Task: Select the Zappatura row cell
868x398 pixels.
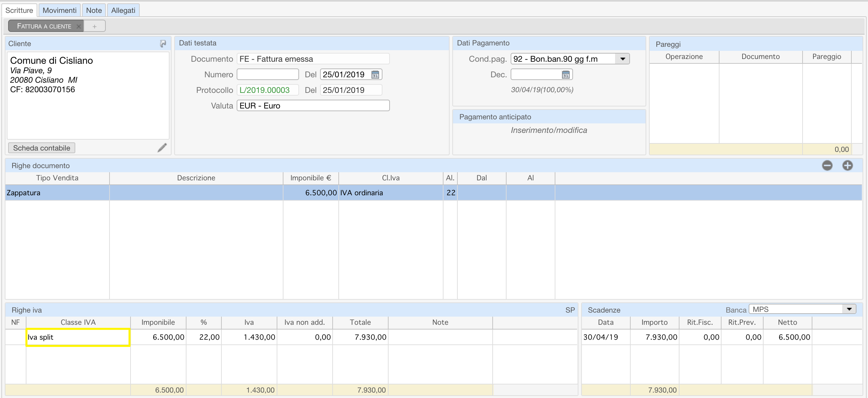Action: (57, 193)
